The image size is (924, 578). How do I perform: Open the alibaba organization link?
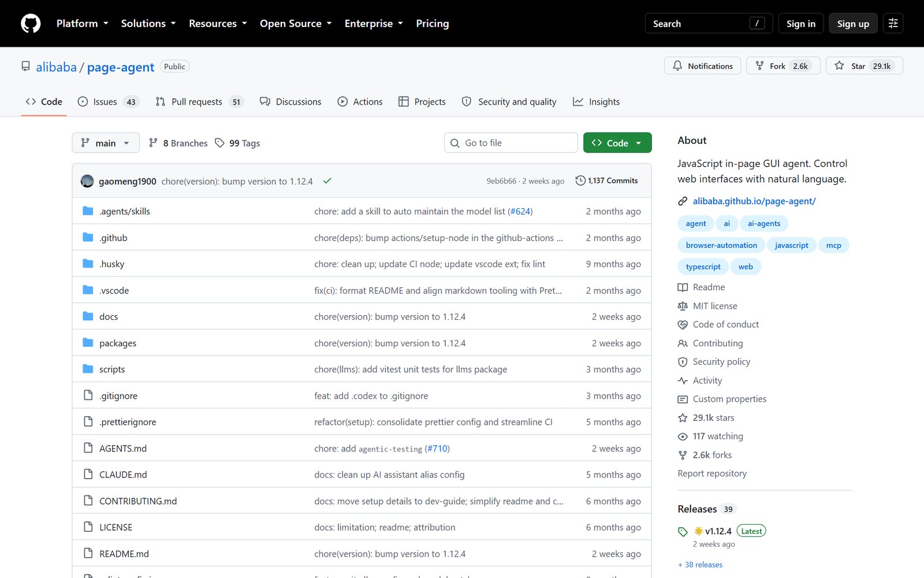[x=56, y=67]
